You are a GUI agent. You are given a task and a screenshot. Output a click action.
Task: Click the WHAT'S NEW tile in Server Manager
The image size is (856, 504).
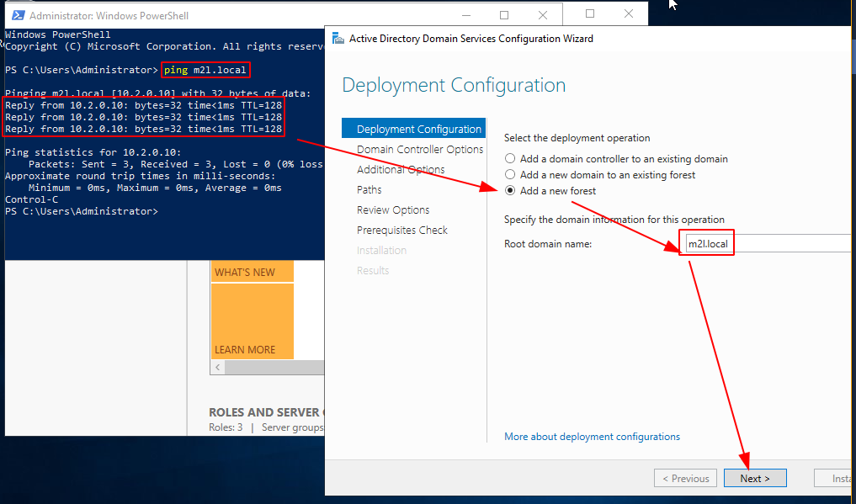coord(253,271)
